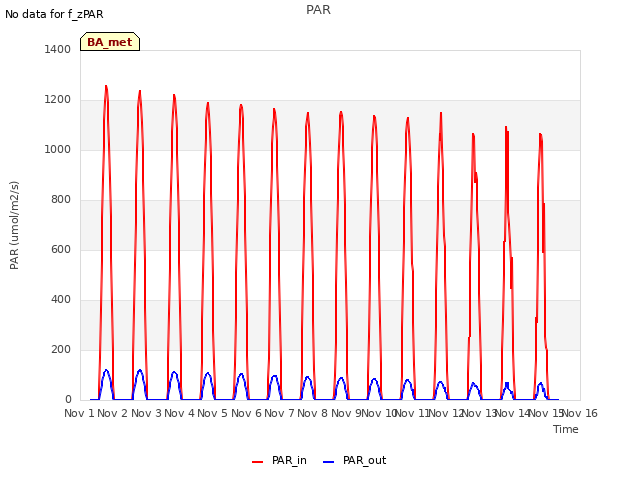Click the 400 y-axis tick label
This screenshot has height=480, width=640.
(61, 300)
